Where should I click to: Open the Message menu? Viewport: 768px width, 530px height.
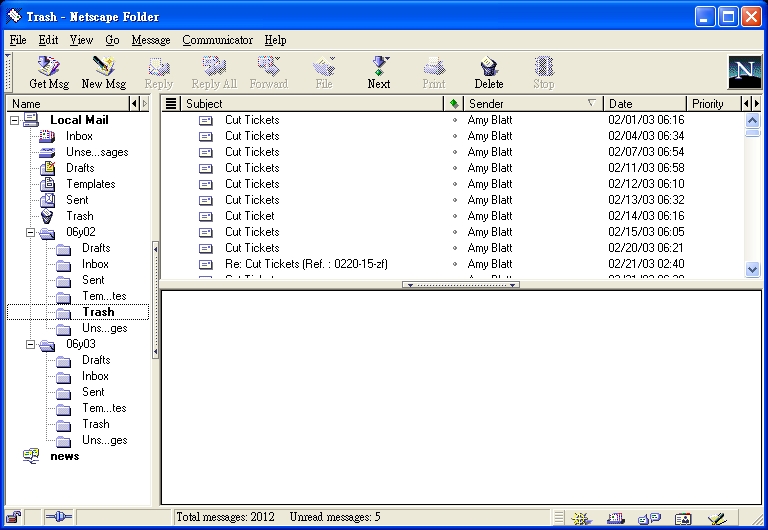151,40
